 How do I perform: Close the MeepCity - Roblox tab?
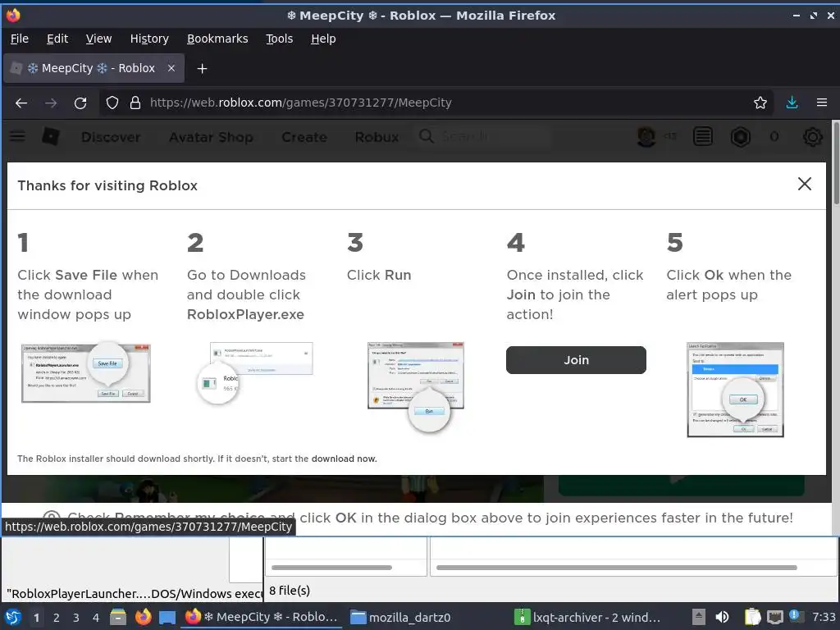(x=171, y=68)
